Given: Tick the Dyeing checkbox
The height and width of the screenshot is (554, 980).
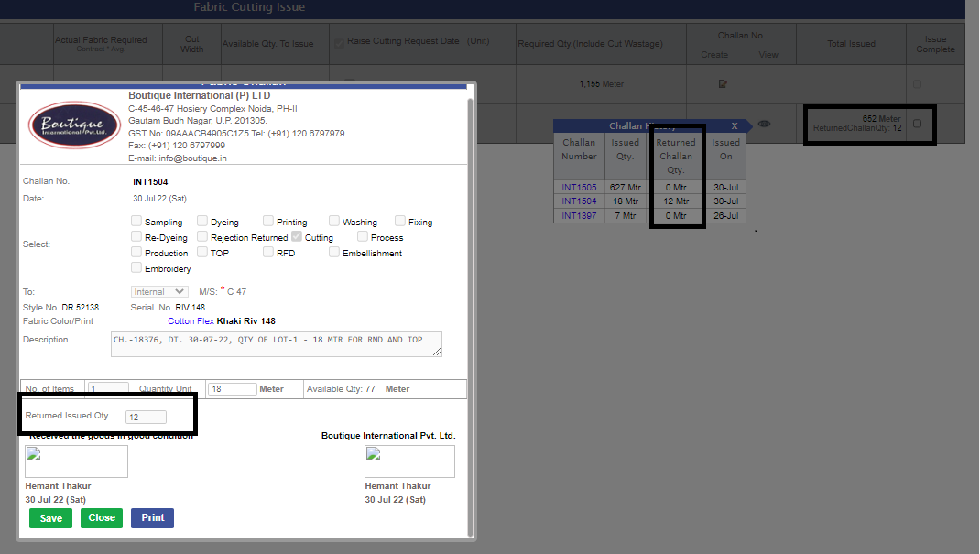Looking at the screenshot, I should tap(201, 221).
